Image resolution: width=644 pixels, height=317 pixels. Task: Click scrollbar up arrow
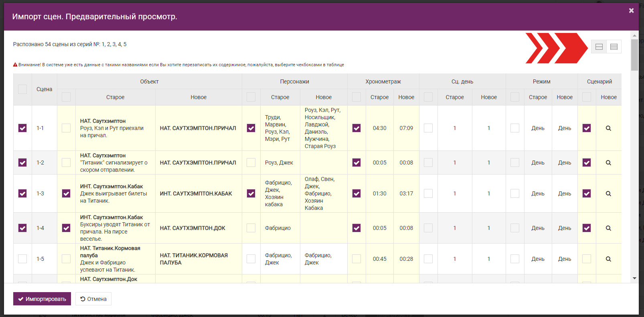tap(634, 36)
